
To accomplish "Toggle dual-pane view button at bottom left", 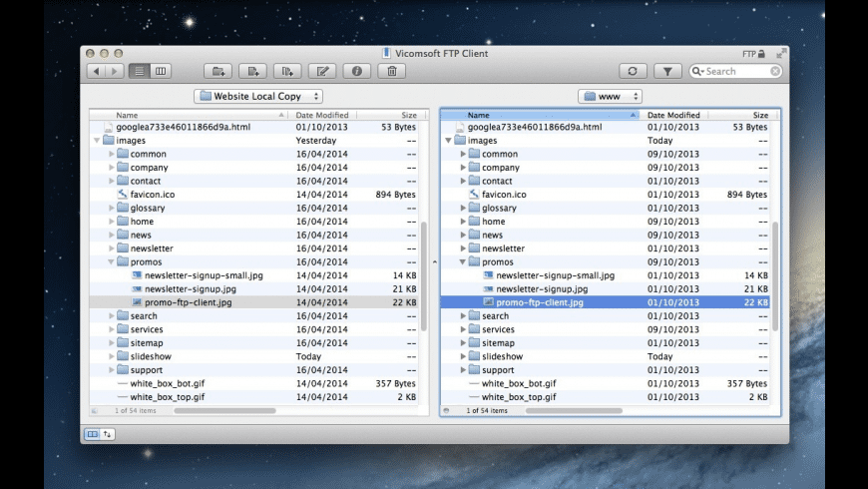I will click(x=93, y=434).
